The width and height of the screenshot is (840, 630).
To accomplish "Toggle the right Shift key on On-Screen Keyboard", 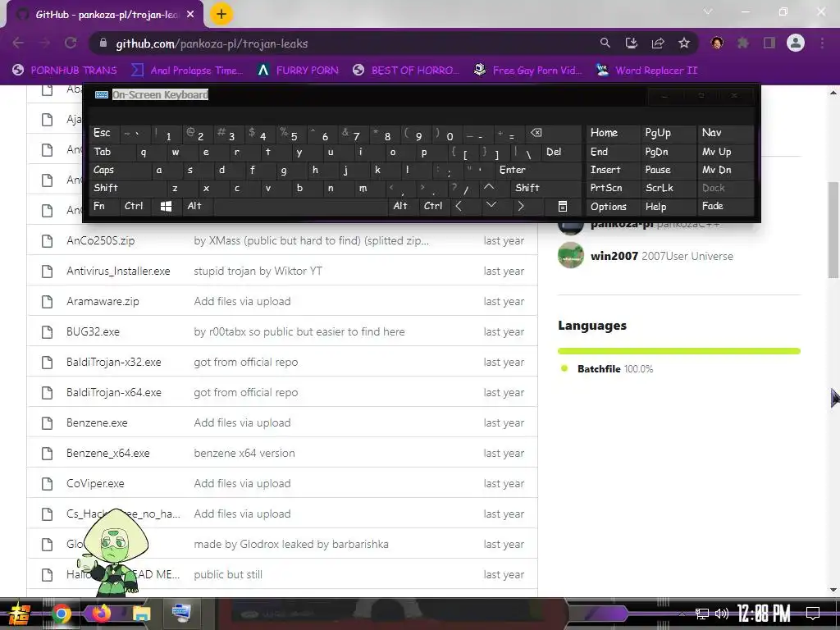I will coord(546,188).
